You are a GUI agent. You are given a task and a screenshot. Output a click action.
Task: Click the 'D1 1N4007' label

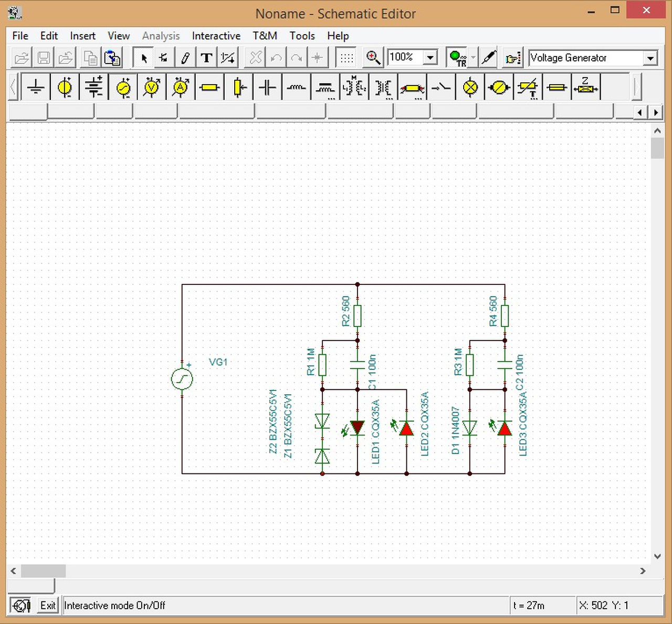point(455,430)
